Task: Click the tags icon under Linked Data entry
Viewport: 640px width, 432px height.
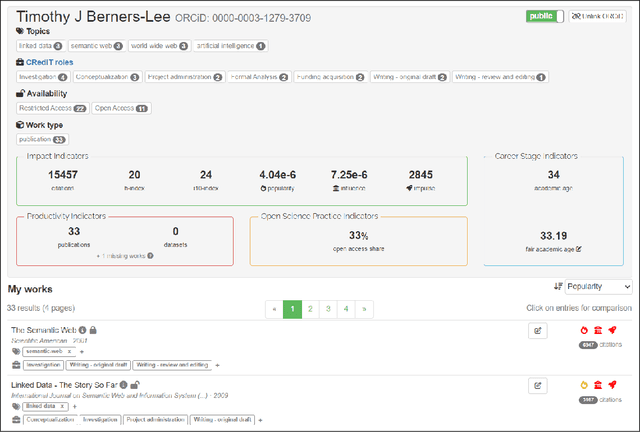Action: (16, 406)
